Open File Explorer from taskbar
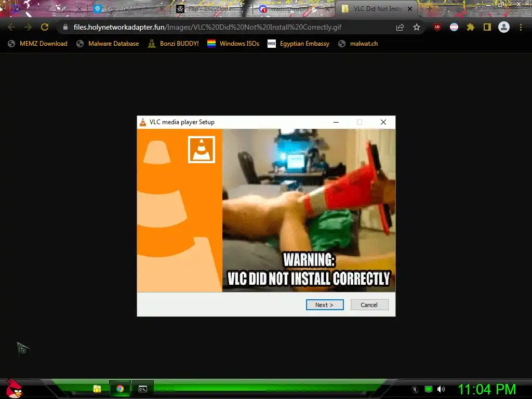The width and height of the screenshot is (532, 399). [x=97, y=389]
